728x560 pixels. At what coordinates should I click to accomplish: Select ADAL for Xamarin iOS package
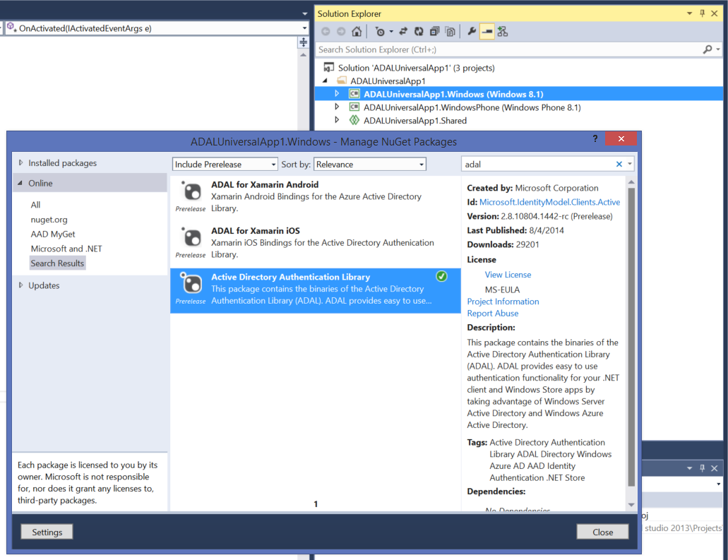click(x=315, y=242)
